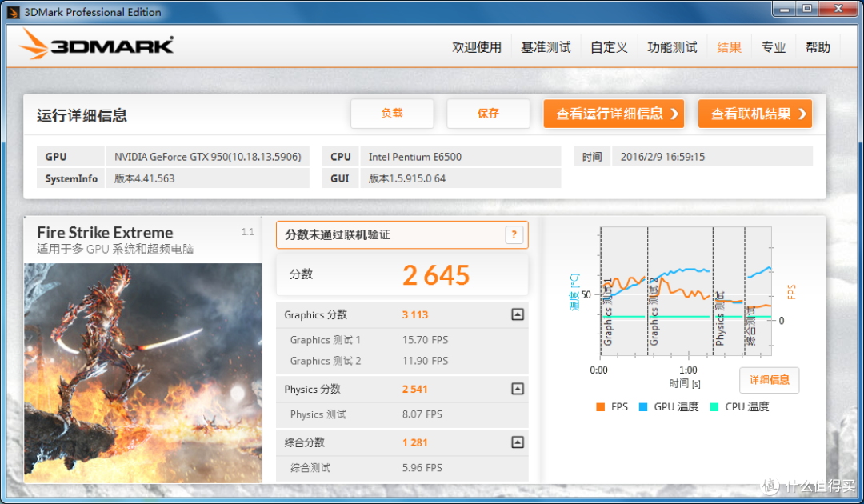The image size is (864, 504).
Task: Click the score value 2 645
Action: click(x=436, y=275)
